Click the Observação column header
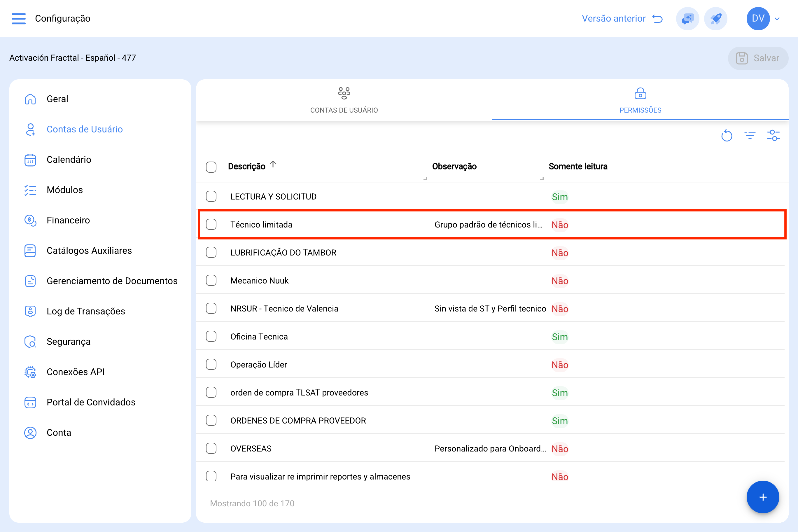This screenshot has width=798, height=532. click(x=454, y=167)
